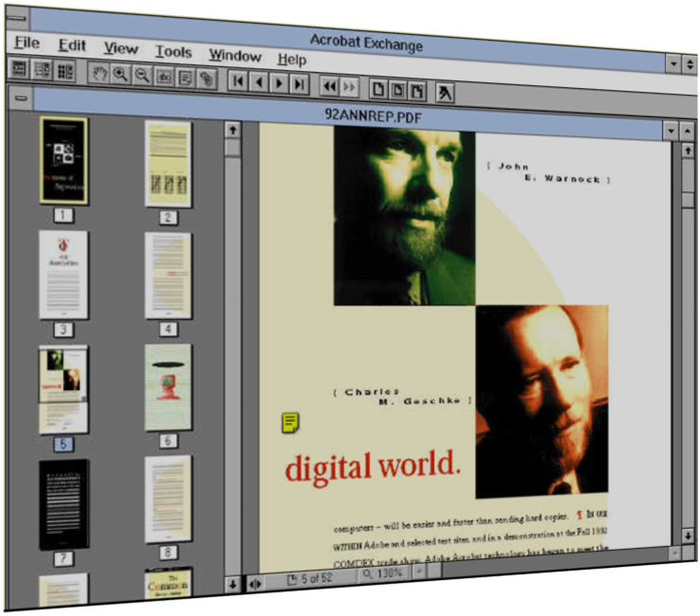Open the File menu
The width and height of the screenshot is (700, 616).
pos(26,44)
